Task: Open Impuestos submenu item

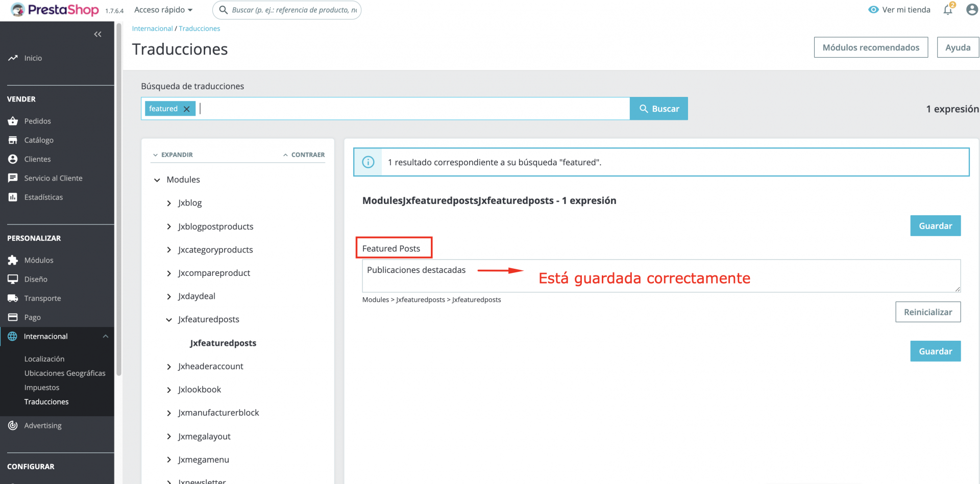Action: [x=42, y=387]
